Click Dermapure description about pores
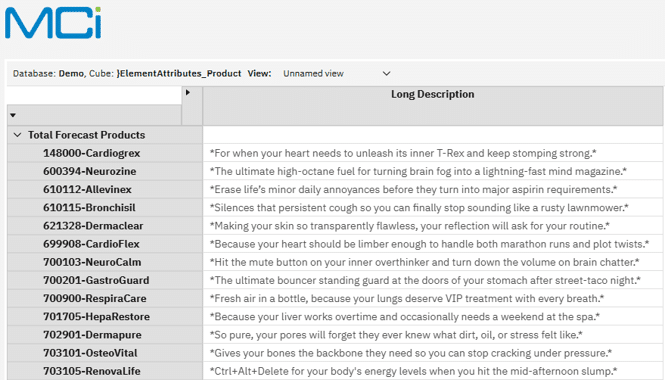The height and width of the screenshot is (380, 665). pyautogui.click(x=396, y=335)
